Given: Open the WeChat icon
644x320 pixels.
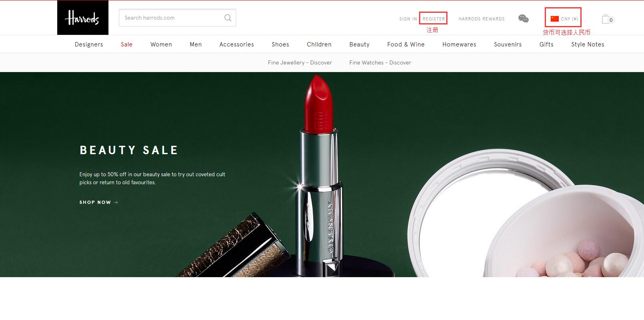Looking at the screenshot, I should (x=523, y=18).
